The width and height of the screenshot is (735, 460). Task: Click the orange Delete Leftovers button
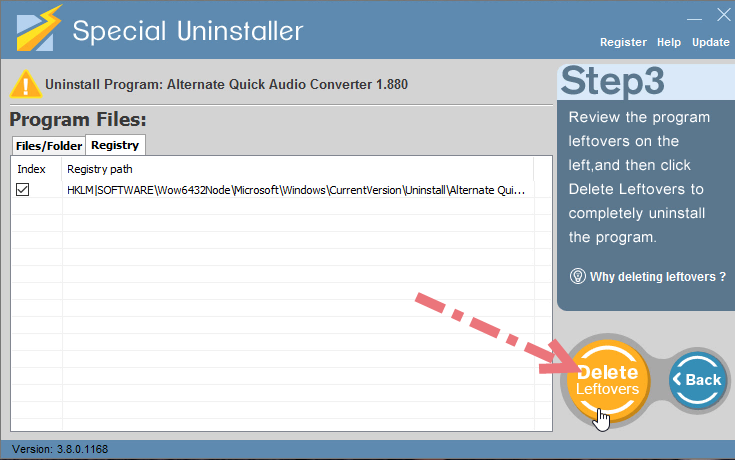pos(608,380)
